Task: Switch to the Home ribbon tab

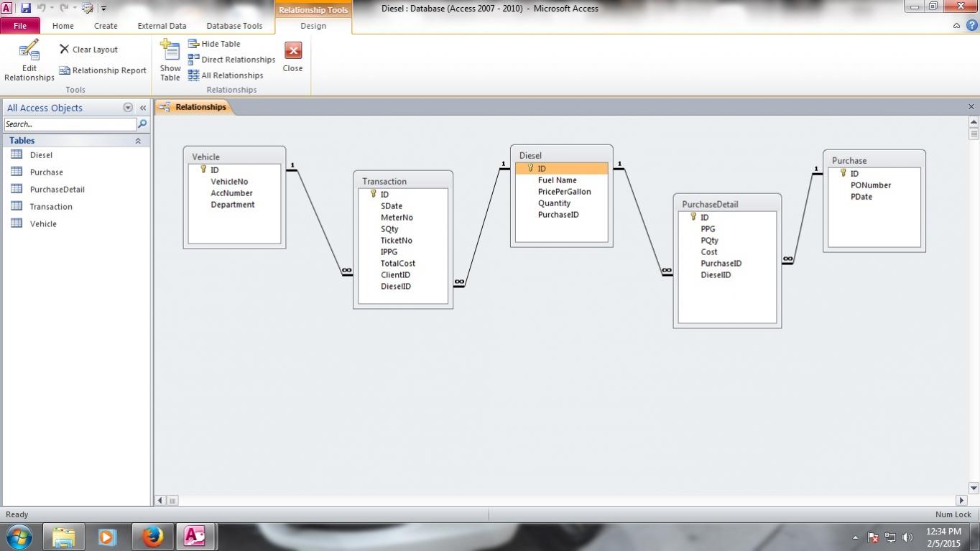Action: pyautogui.click(x=63, y=26)
